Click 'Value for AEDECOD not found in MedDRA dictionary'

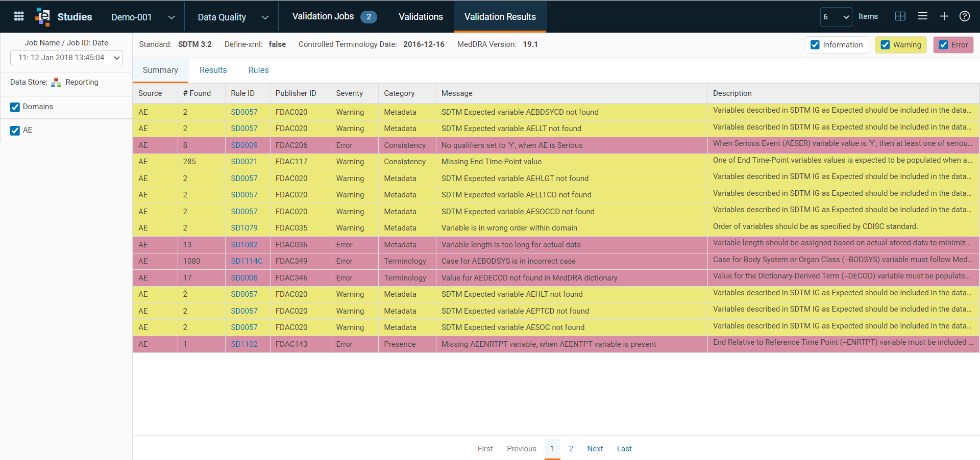coord(529,278)
